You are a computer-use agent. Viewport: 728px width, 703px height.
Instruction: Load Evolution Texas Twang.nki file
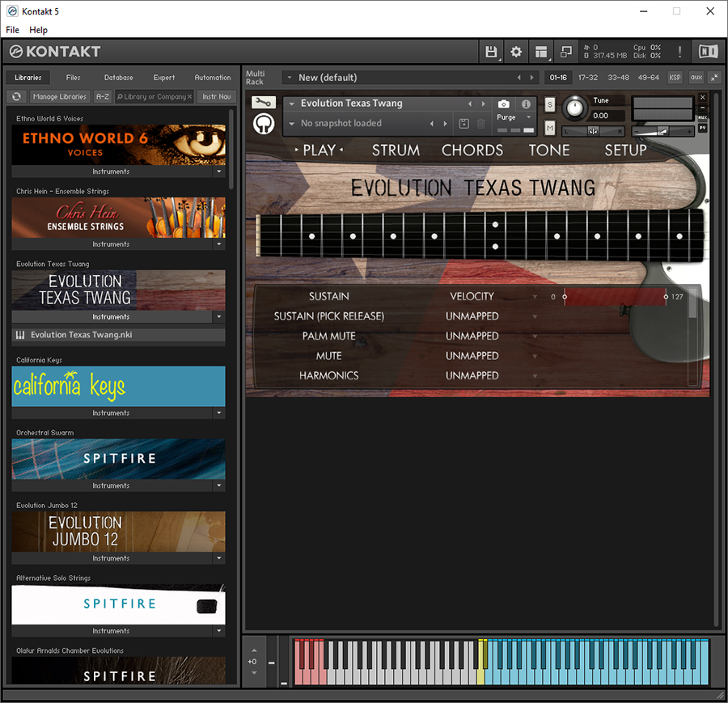(x=118, y=335)
